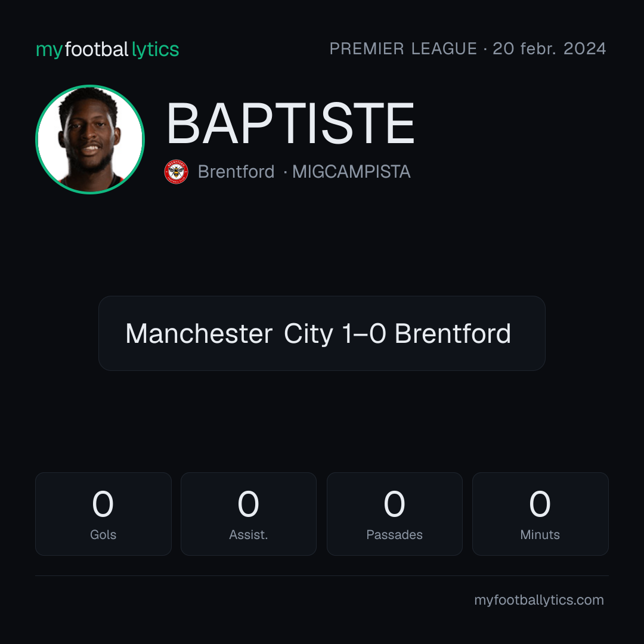Select the Manchester City 1–0 Brentford scoreline

(x=318, y=333)
